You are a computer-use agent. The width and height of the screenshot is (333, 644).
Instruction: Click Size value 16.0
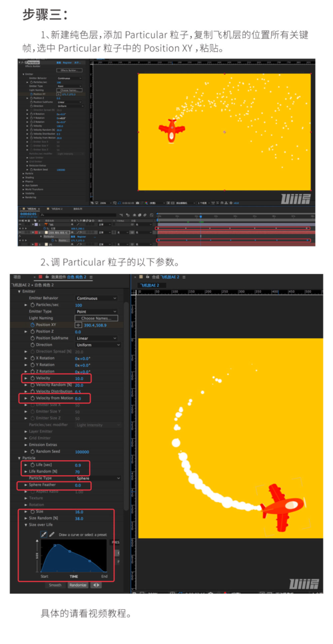point(79,512)
